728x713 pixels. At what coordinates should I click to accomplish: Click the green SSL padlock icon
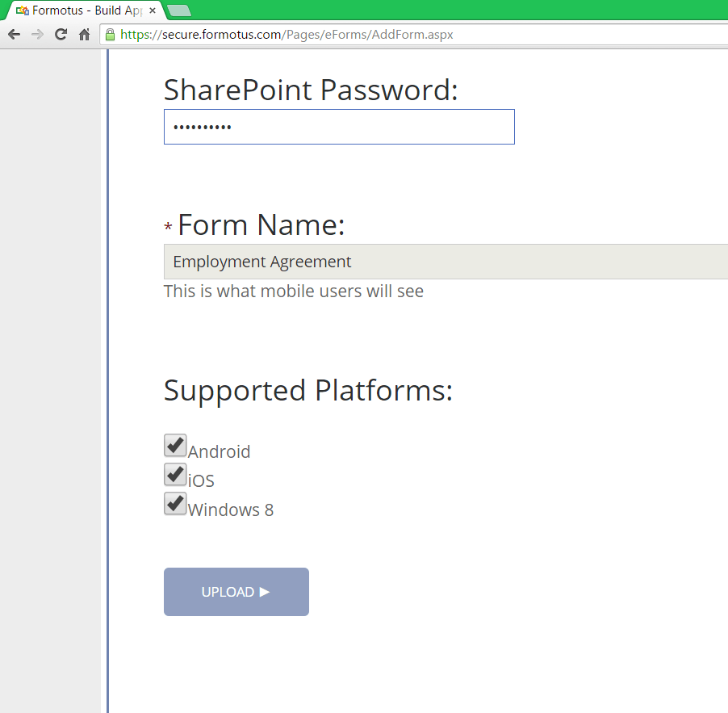tap(110, 35)
